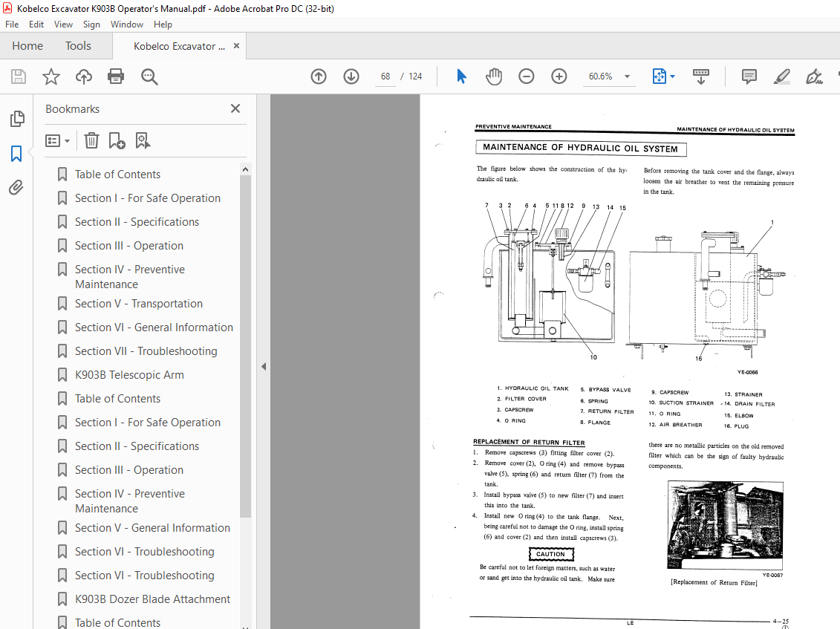Open Section V - General Information bookmark
This screenshot has height=629, width=840.
pyautogui.click(x=152, y=528)
